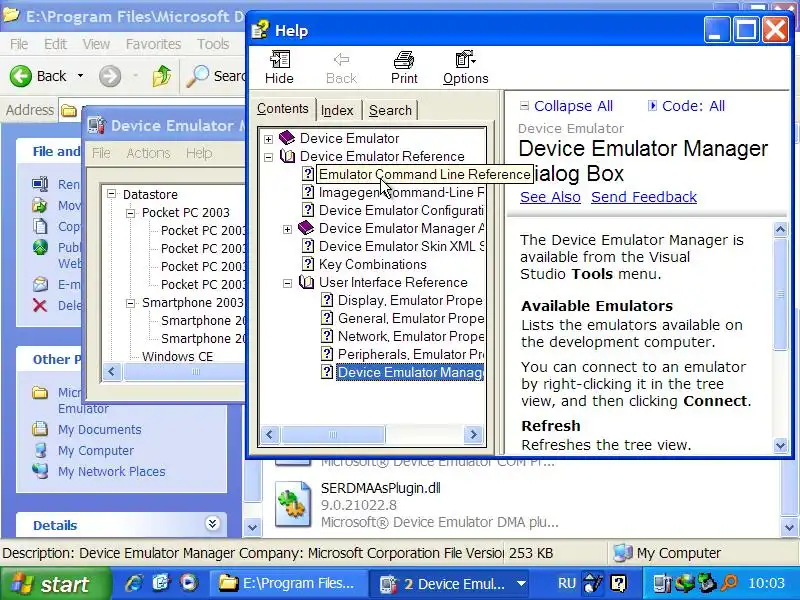Click the red Delete X icon in tasks
800x600 pixels.
pos(40,306)
